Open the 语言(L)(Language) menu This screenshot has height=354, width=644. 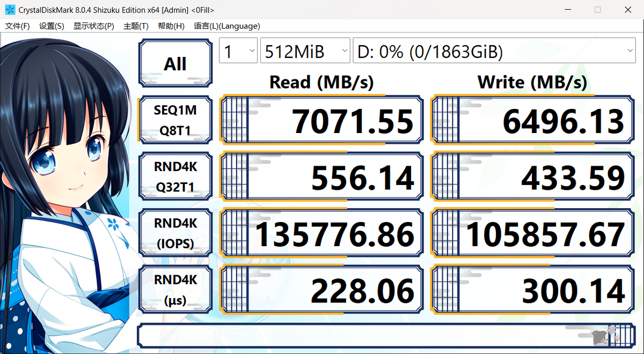click(227, 26)
